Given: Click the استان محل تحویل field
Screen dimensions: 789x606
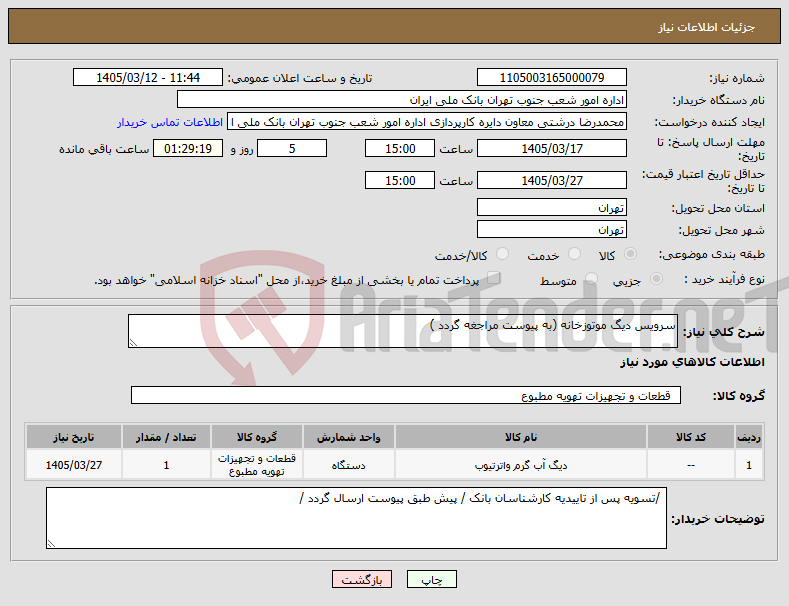Looking at the screenshot, I should pyautogui.click(x=551, y=207).
